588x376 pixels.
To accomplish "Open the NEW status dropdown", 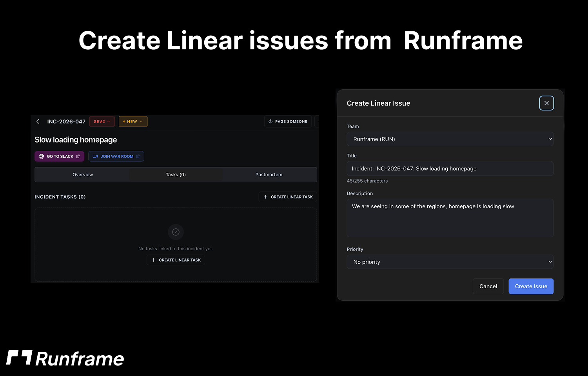I will coord(133,121).
